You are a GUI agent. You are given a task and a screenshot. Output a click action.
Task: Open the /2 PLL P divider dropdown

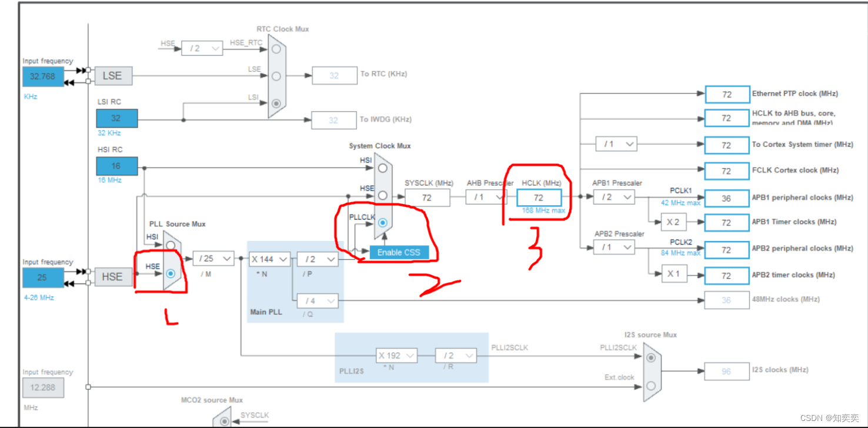click(318, 259)
